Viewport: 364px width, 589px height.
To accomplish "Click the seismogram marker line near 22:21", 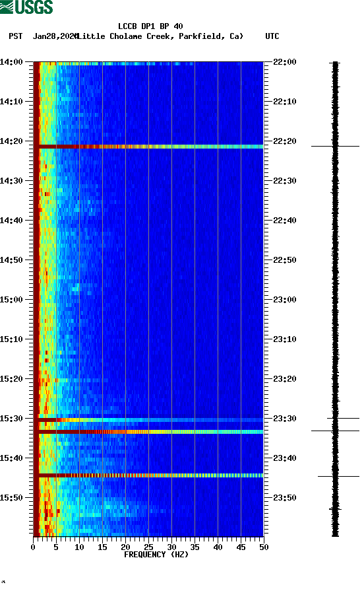I will coord(335,146).
